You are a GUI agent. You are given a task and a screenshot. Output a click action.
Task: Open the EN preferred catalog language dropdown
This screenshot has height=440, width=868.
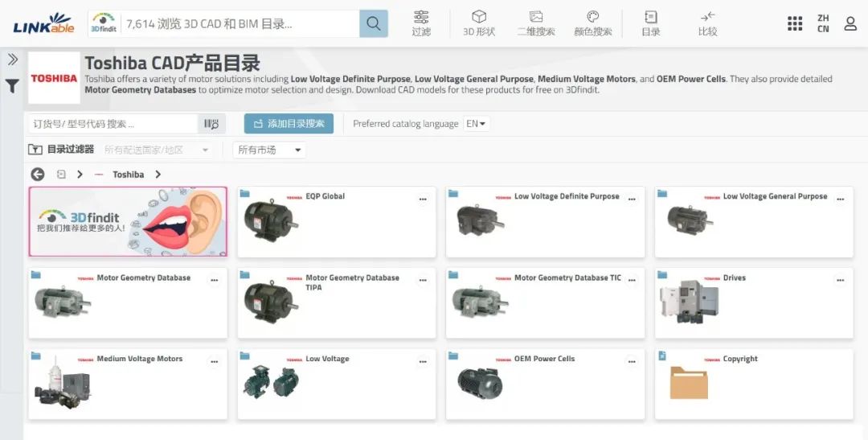click(476, 124)
